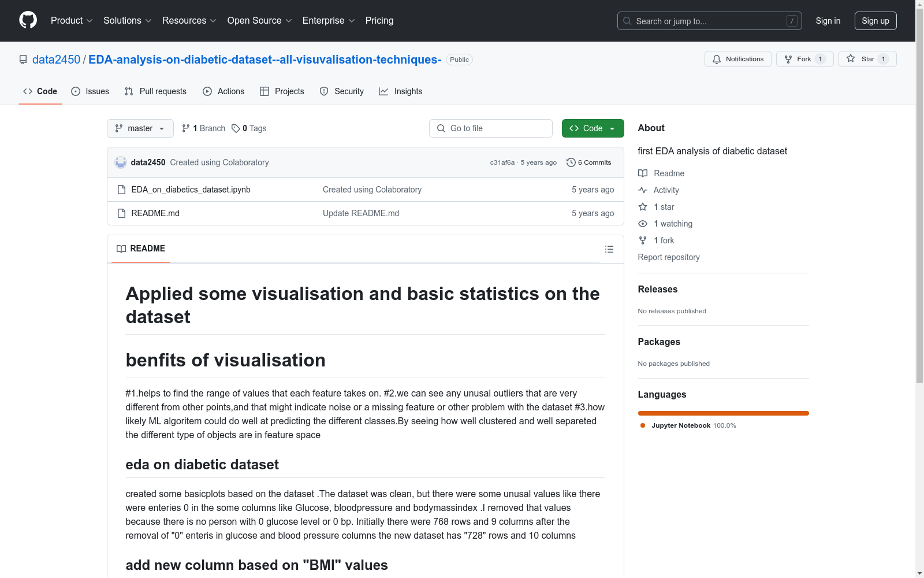Expand the Product menu
This screenshot has width=924, height=578.
(x=72, y=21)
